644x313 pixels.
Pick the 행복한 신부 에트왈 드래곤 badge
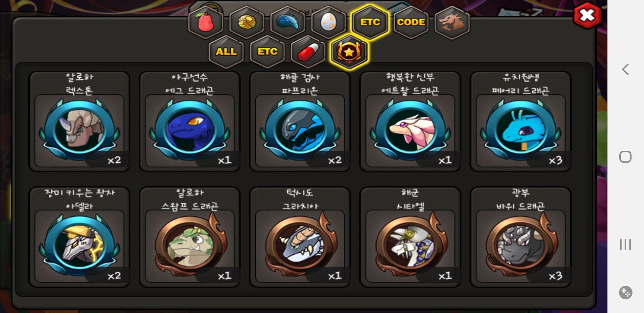pos(410,122)
